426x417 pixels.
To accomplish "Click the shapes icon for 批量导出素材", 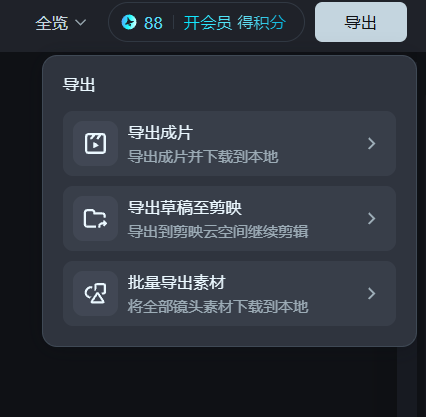I will 95,294.
